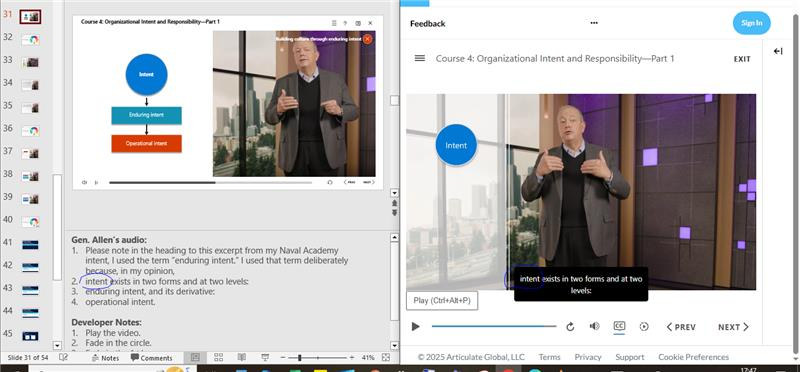Expand notes pane scroll down arrow
800x372 pixels.
click(x=394, y=345)
